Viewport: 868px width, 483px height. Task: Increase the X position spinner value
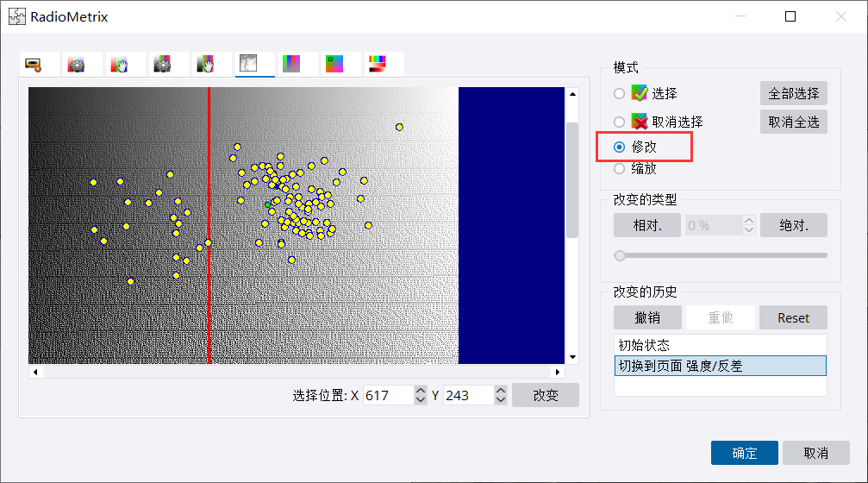(x=421, y=391)
